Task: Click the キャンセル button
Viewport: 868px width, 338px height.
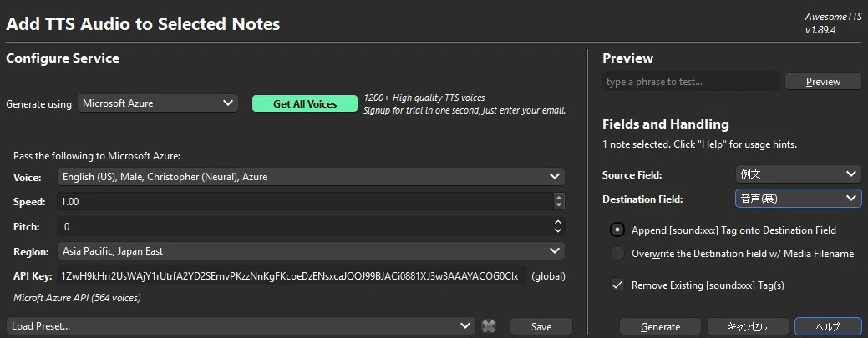Action: coord(748,327)
